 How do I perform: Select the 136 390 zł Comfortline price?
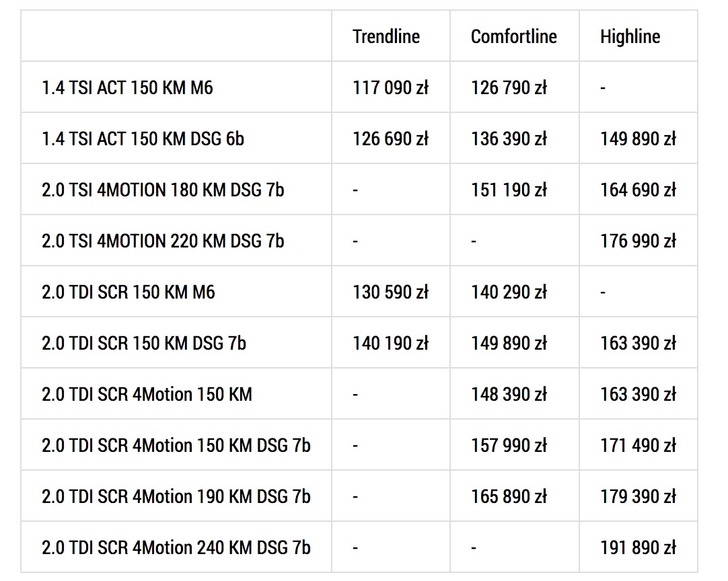point(509,139)
